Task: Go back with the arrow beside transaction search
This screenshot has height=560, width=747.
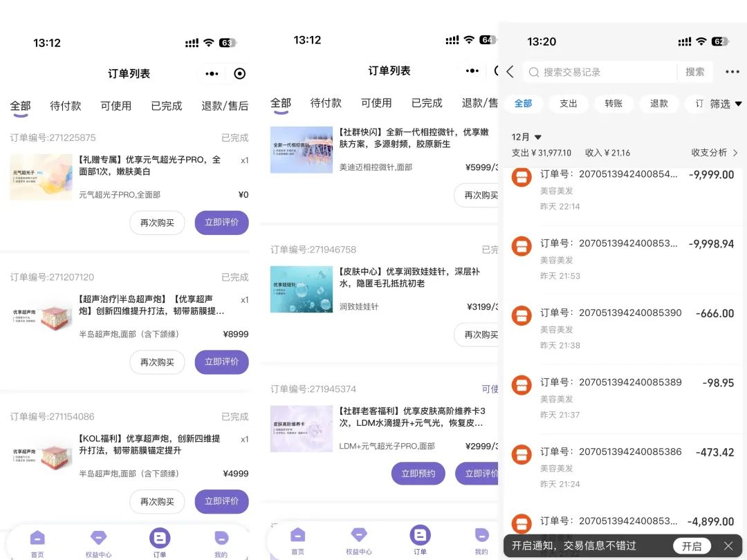Action: tap(510, 72)
